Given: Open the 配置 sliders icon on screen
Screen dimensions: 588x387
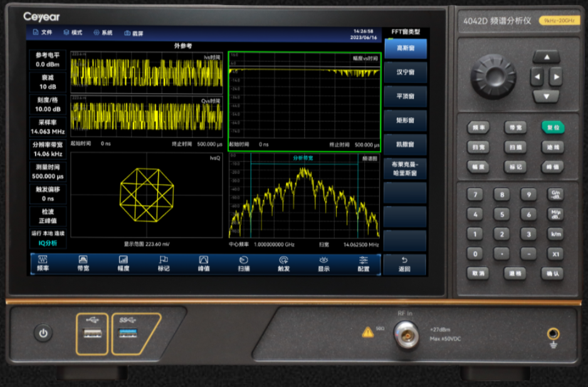Looking at the screenshot, I should [364, 260].
